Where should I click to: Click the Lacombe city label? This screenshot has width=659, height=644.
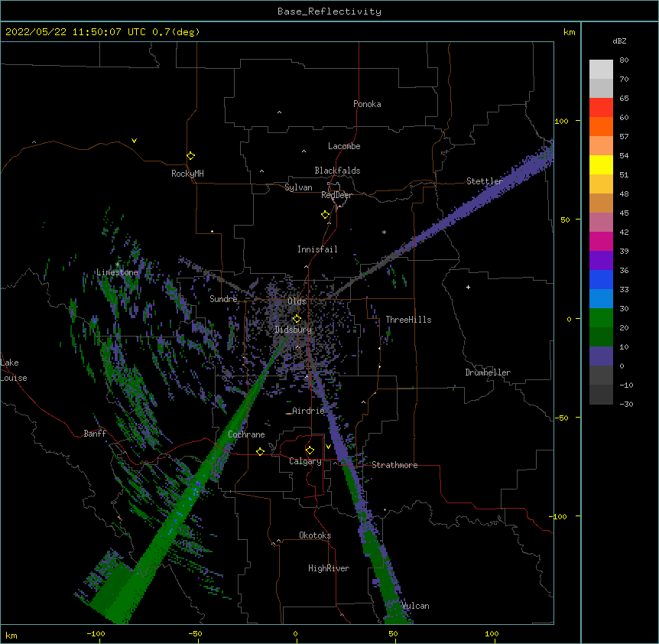coord(344,146)
